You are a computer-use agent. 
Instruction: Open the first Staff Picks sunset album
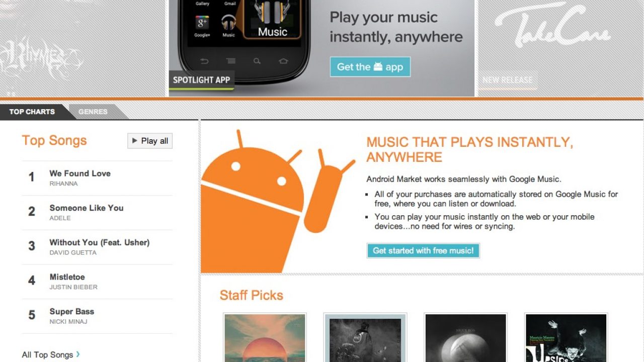pyautogui.click(x=265, y=338)
